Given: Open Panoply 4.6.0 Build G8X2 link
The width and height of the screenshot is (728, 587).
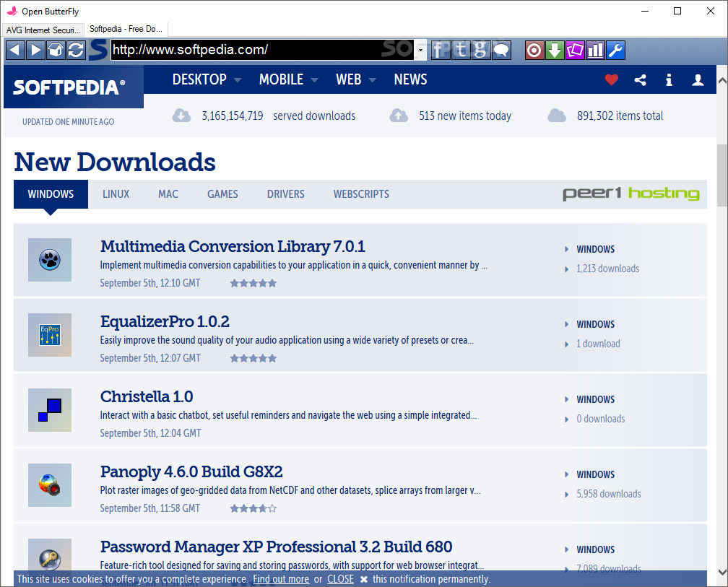Looking at the screenshot, I should [191, 472].
